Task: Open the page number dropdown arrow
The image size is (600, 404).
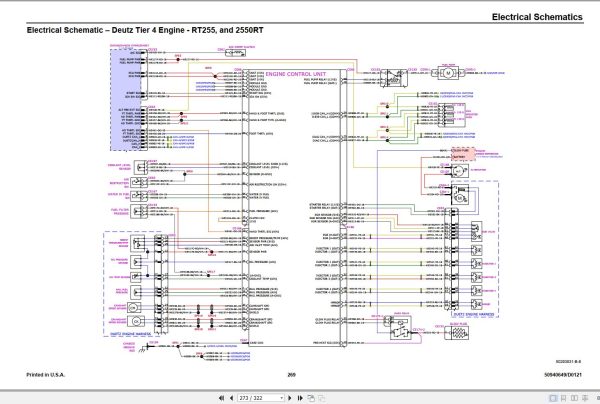Action: pos(282,398)
